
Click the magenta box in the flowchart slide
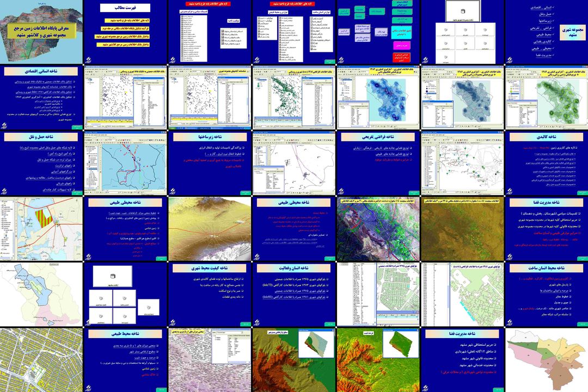coord(402,45)
